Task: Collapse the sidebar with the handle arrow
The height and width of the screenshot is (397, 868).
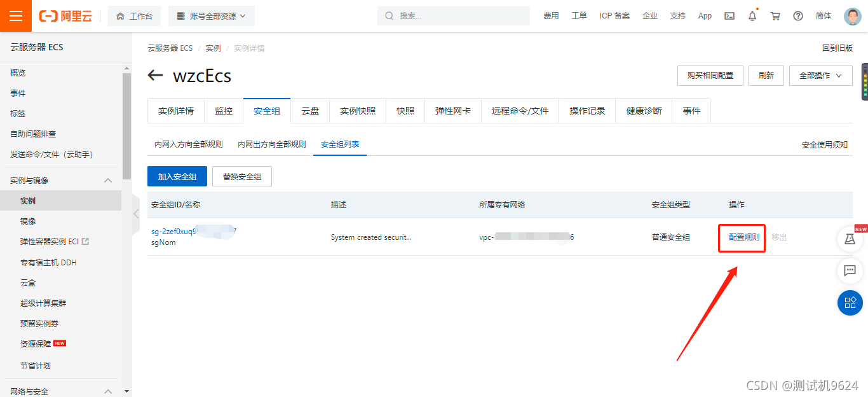Action: click(x=135, y=214)
